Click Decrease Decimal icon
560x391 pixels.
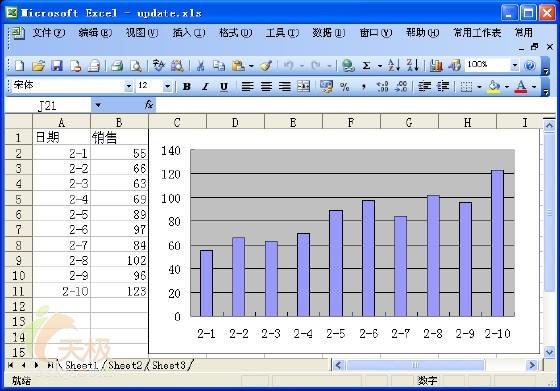coord(401,86)
